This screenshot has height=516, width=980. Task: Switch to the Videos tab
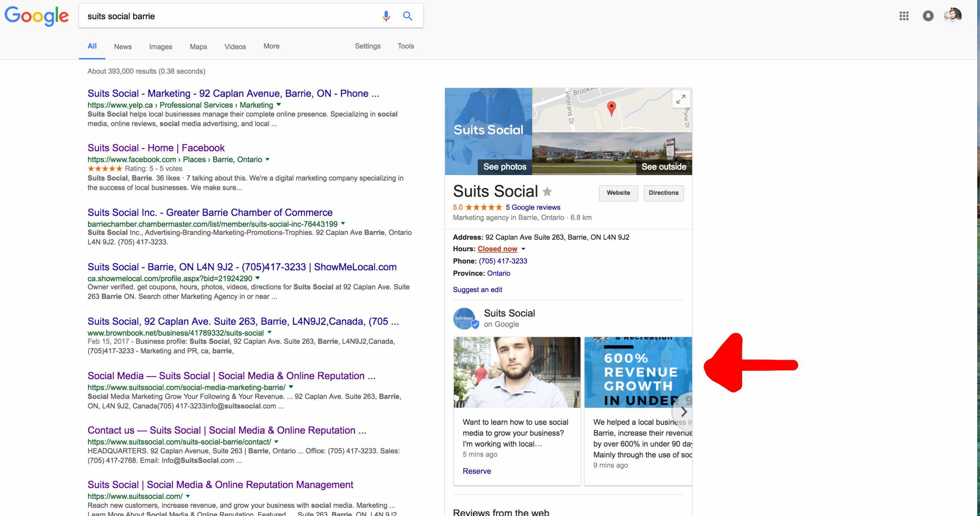[235, 47]
